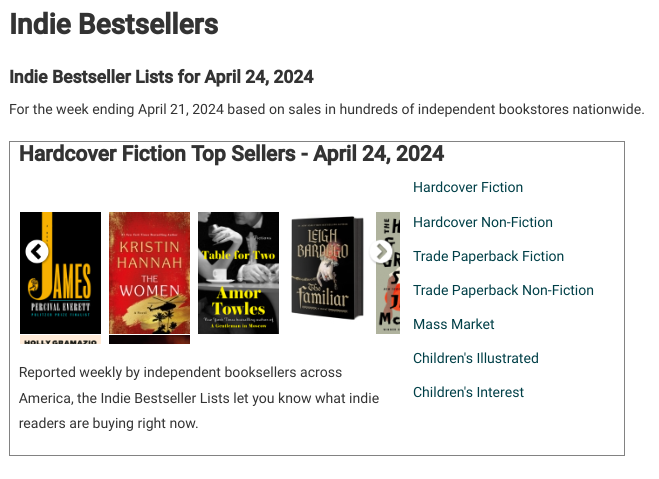
Task: Click the Indie Bestseller Lists April 24 subheading
Action: coord(161,77)
